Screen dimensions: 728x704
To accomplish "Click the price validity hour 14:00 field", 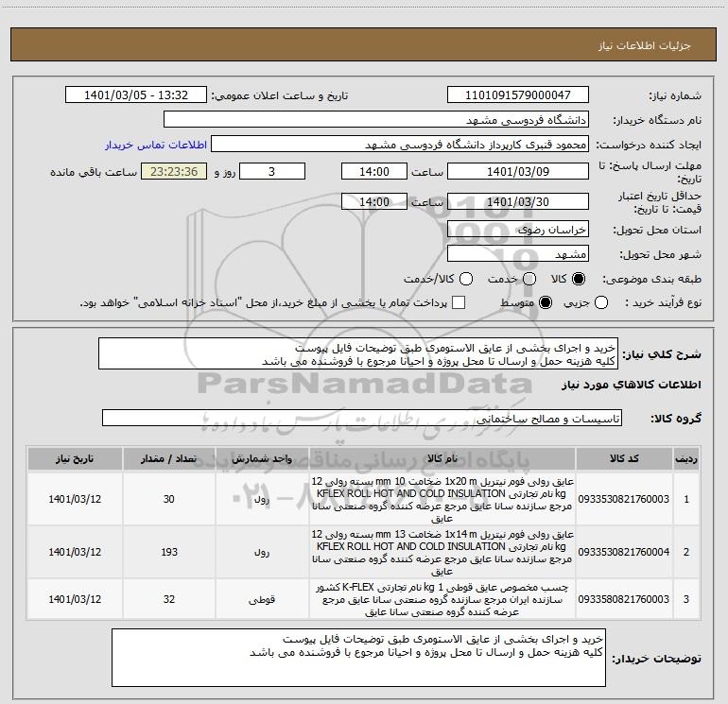I will click(x=374, y=201).
